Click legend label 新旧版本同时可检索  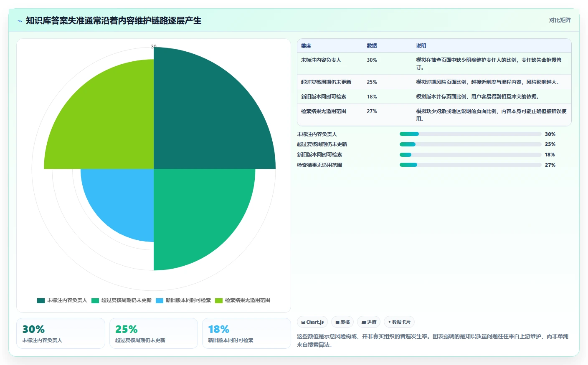(188, 300)
